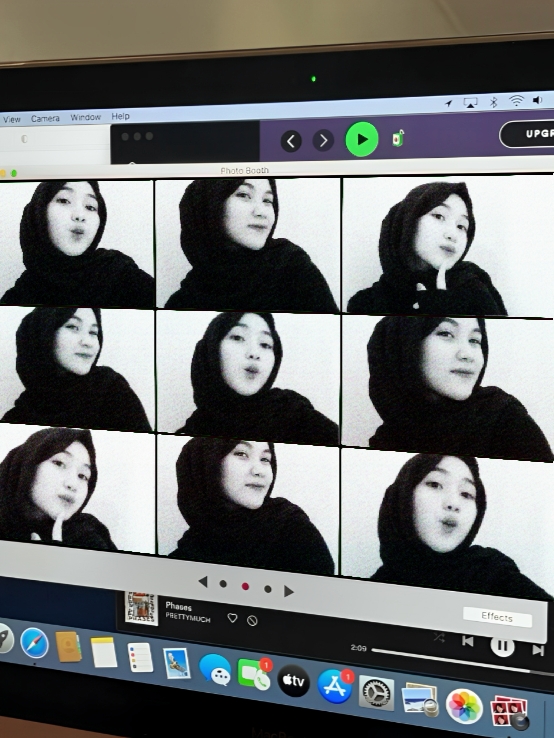Image resolution: width=554 pixels, height=738 pixels.
Task: Skip to the previous track
Action: coord(467,641)
